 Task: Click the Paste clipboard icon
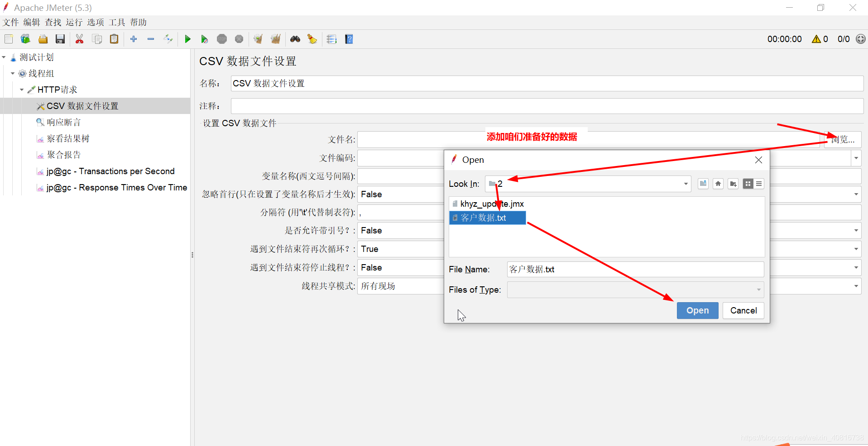[114, 39]
